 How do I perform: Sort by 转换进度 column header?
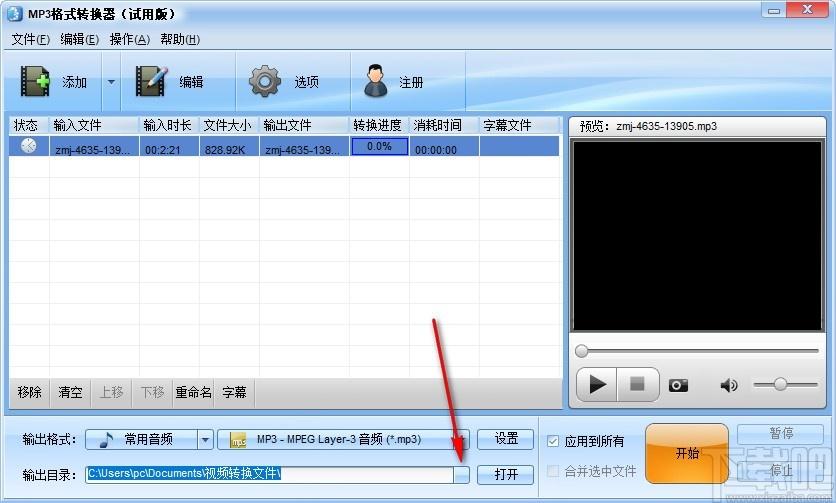[379, 125]
